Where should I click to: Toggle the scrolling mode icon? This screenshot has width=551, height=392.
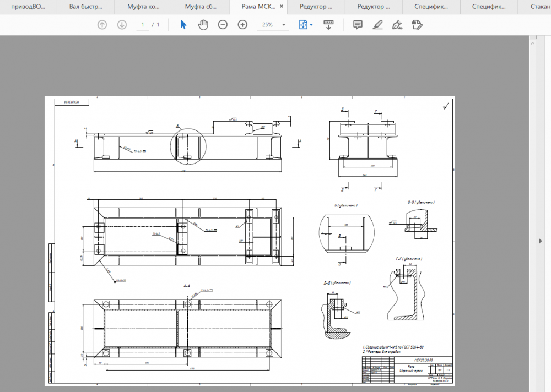click(328, 25)
